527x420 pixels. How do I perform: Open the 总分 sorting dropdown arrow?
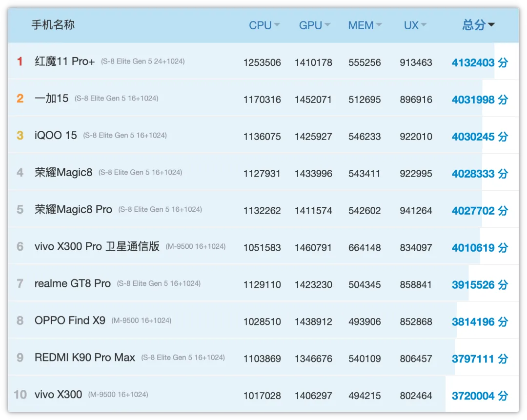(x=491, y=24)
